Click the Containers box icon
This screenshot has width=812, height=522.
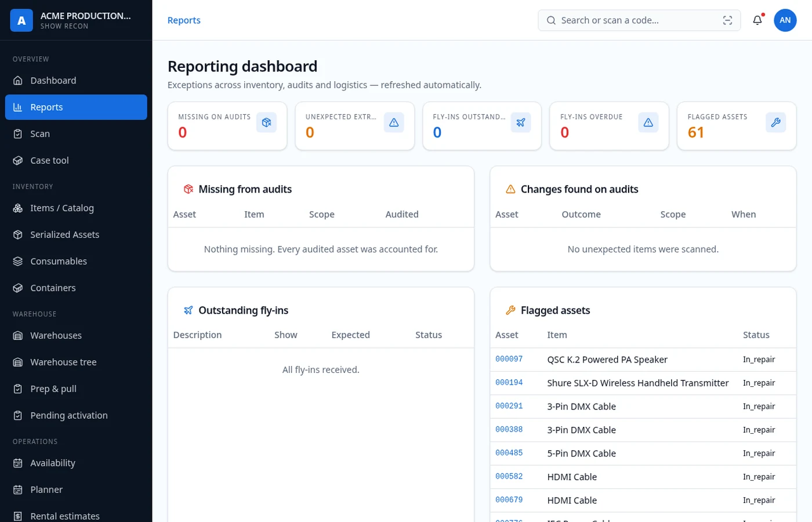[x=18, y=288]
